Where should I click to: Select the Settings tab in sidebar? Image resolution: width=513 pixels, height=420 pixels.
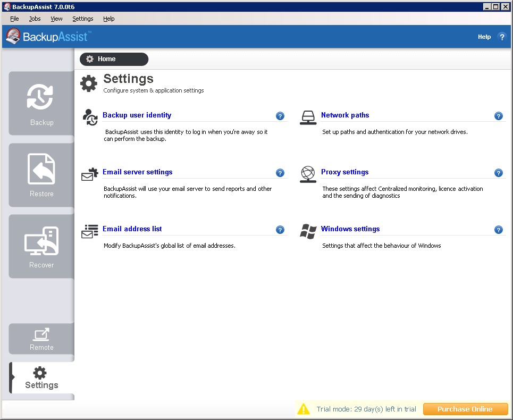[x=41, y=378]
